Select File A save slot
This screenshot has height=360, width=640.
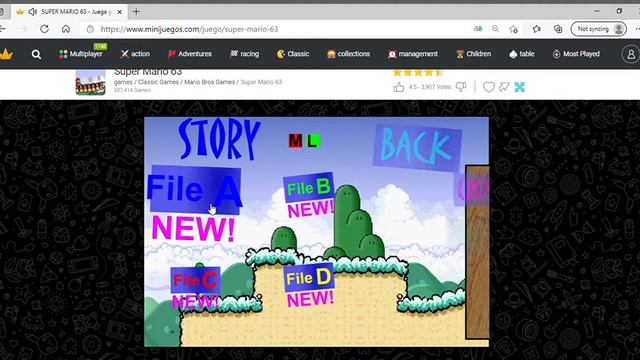[195, 190]
